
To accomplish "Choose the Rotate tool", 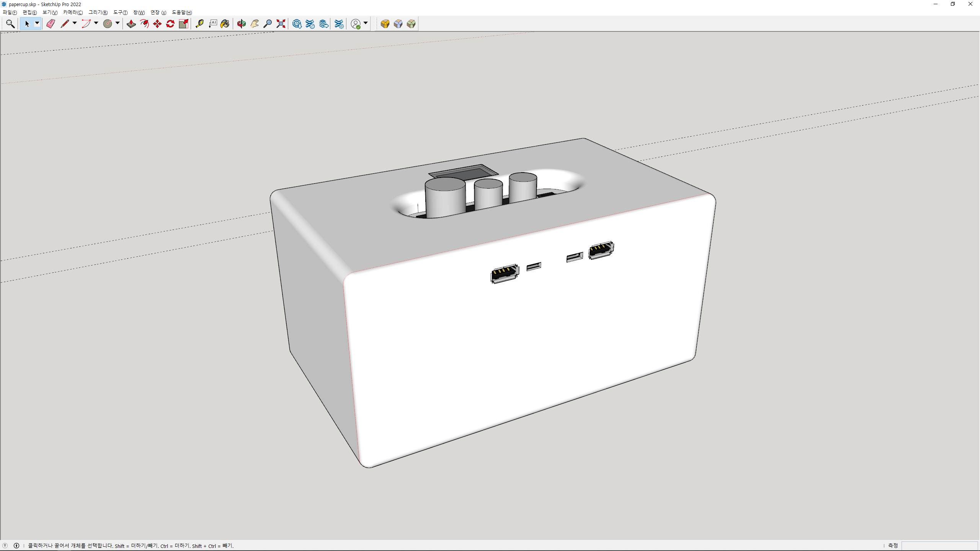I will point(170,24).
